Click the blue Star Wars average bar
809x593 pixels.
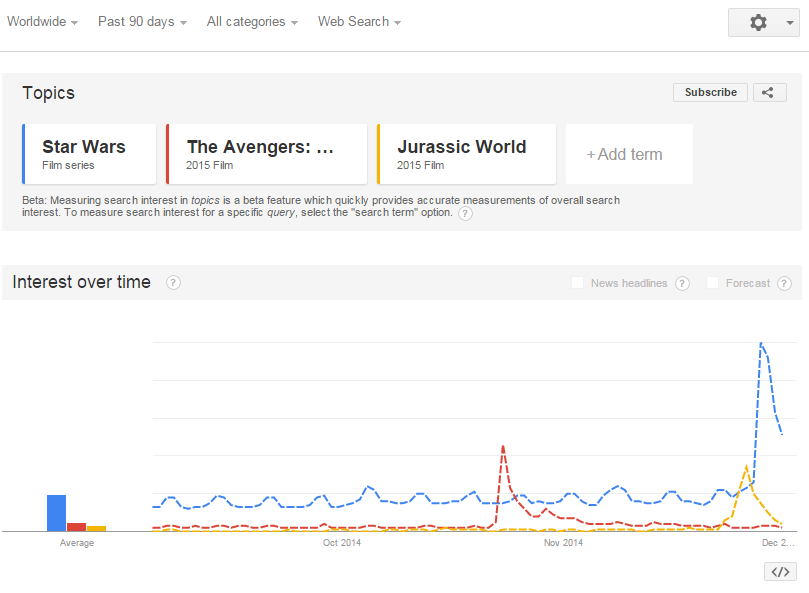[x=56, y=513]
